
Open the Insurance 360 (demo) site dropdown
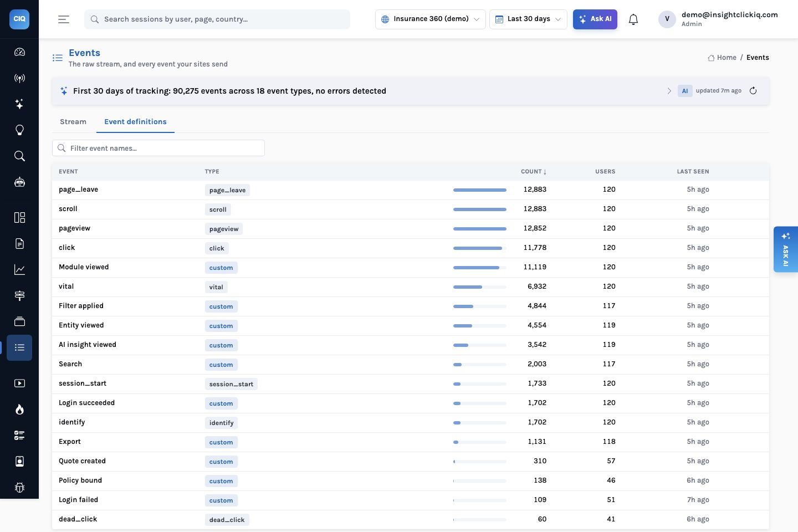click(431, 19)
